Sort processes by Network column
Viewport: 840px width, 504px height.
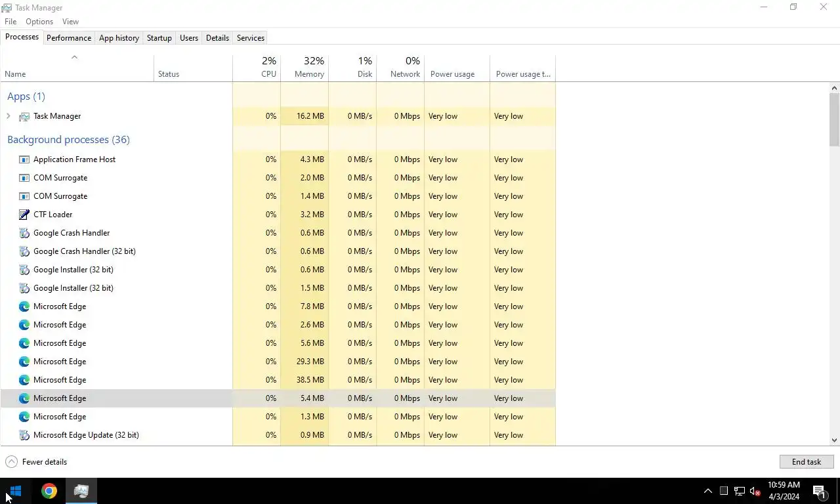point(400,68)
